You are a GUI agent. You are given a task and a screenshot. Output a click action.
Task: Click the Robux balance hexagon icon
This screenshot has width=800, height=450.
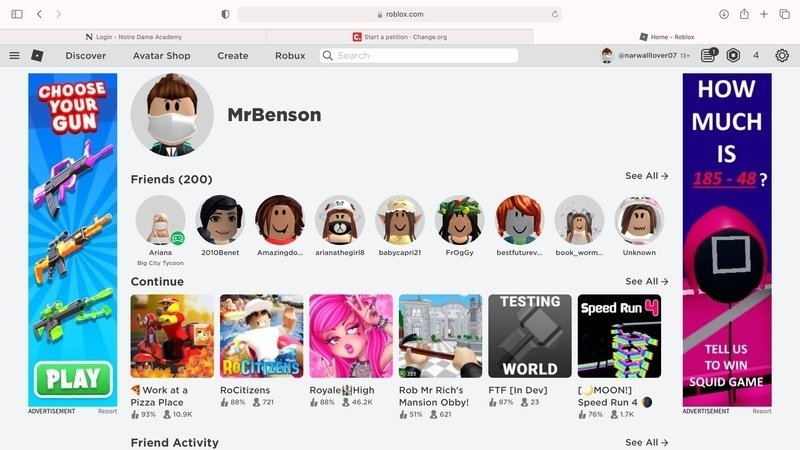(733, 56)
